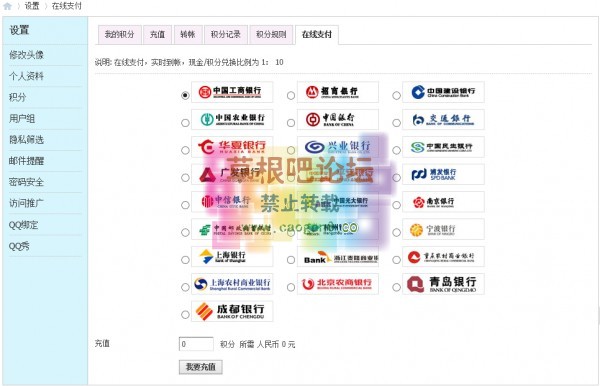Click the 中国银行 (Bank of China) logo
Viewport: 600px width, 386px height.
tap(338, 119)
